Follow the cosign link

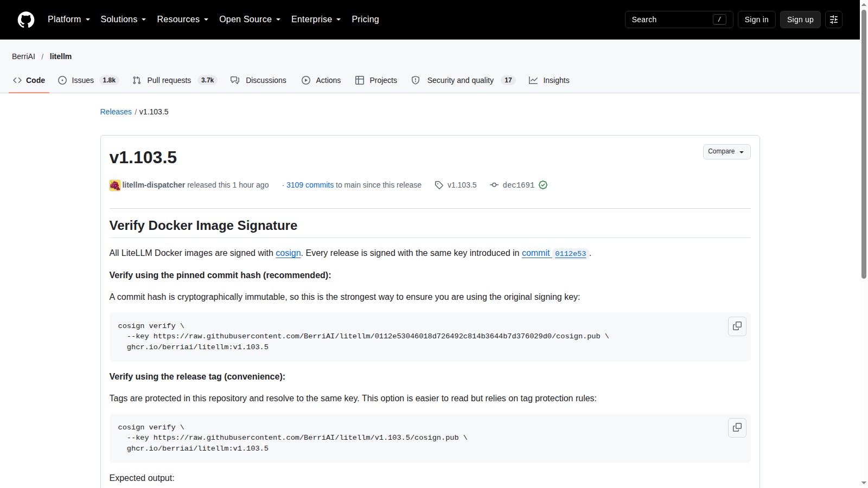pyautogui.click(x=288, y=253)
